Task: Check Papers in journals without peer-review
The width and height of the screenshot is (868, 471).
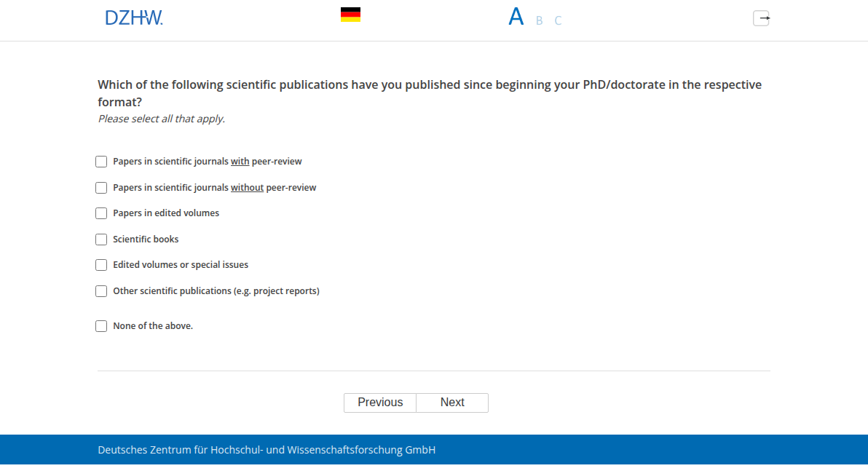Action: [x=101, y=188]
